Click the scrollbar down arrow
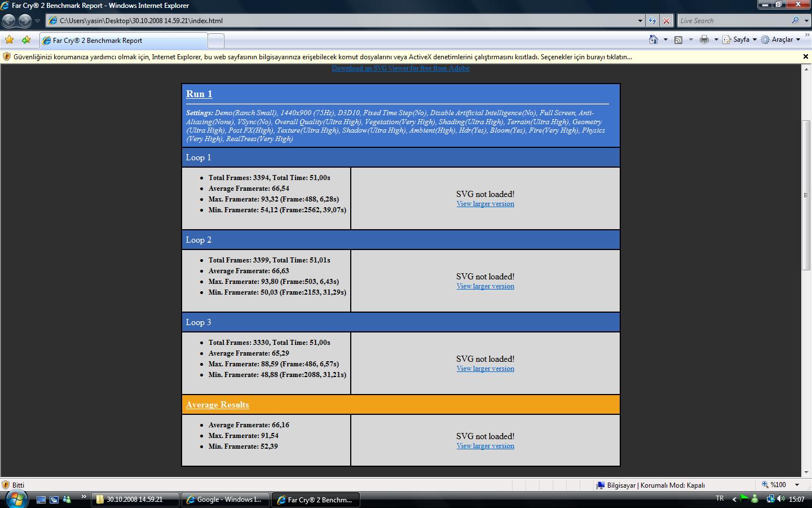Viewport: 812px width, 508px height. point(806,473)
